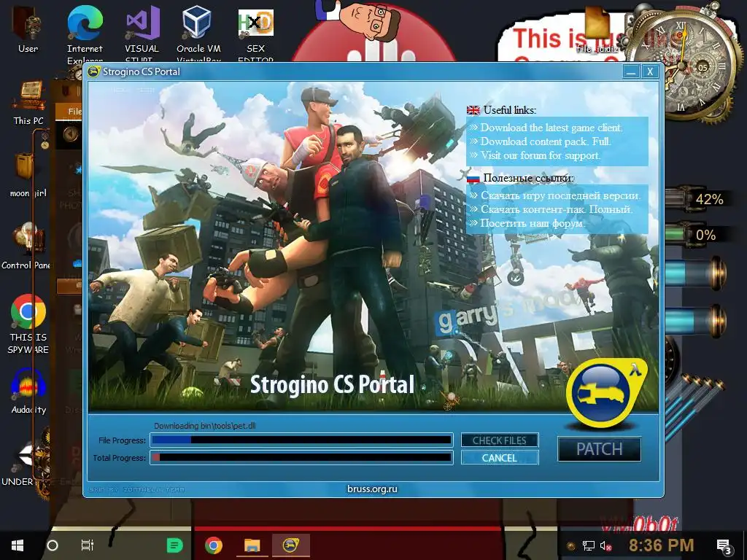The height and width of the screenshot is (560, 747).
Task: Click the 'Полезные ссылки:' heading
Action: 528,178
